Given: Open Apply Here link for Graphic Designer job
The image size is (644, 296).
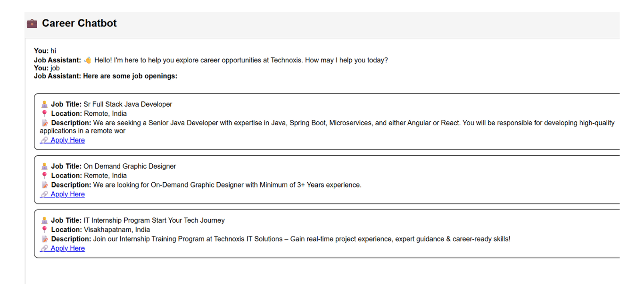Looking at the screenshot, I should 67,195.
